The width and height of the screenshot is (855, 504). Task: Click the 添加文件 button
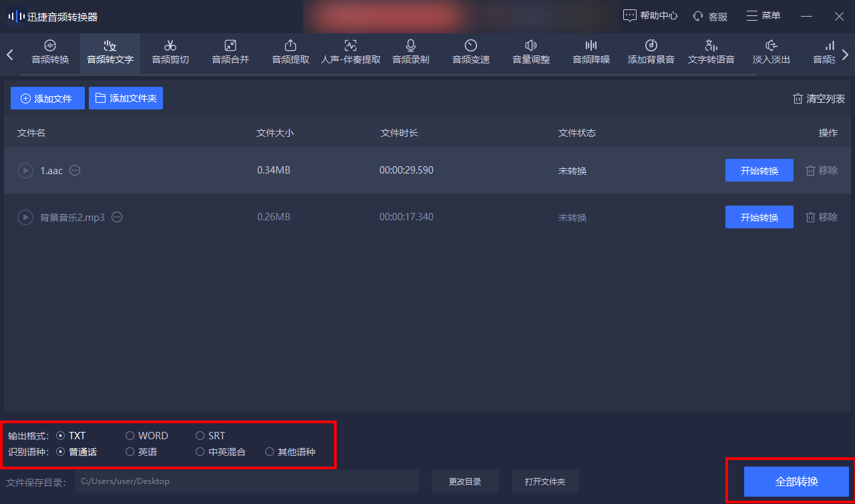(47, 98)
